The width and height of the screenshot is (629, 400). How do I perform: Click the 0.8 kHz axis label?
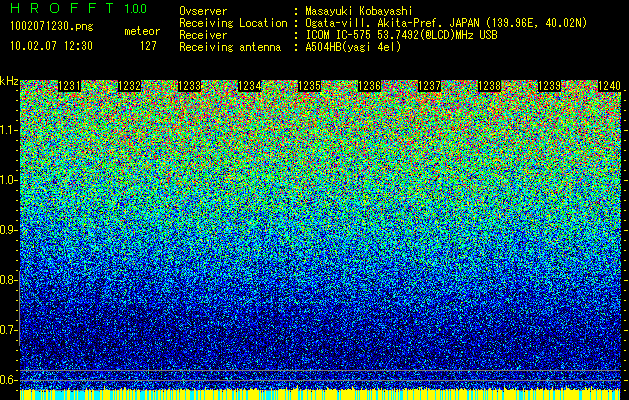8,280
